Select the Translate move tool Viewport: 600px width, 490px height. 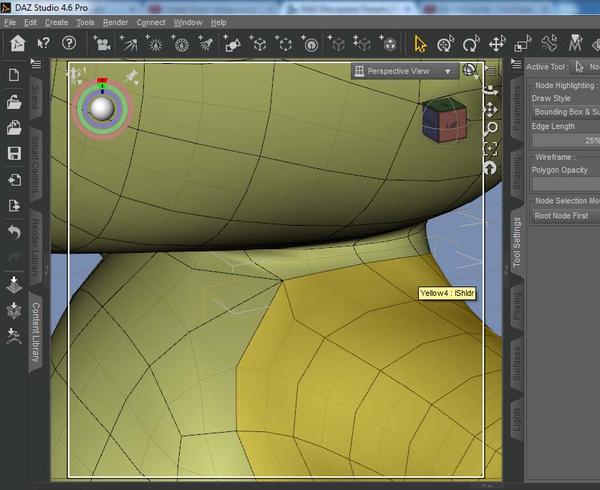click(497, 44)
